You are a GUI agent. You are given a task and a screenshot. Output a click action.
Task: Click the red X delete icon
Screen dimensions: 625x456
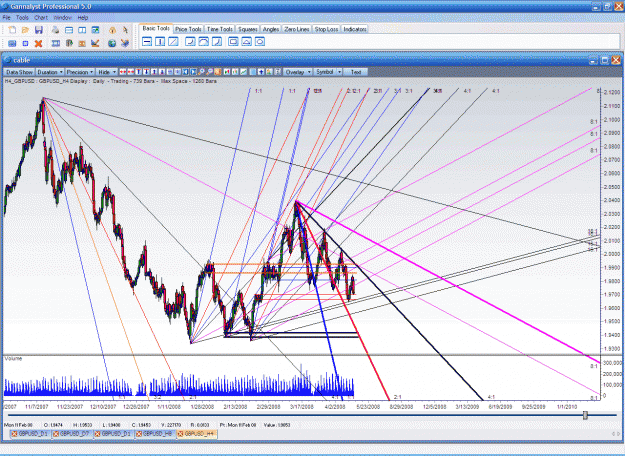pos(38,43)
